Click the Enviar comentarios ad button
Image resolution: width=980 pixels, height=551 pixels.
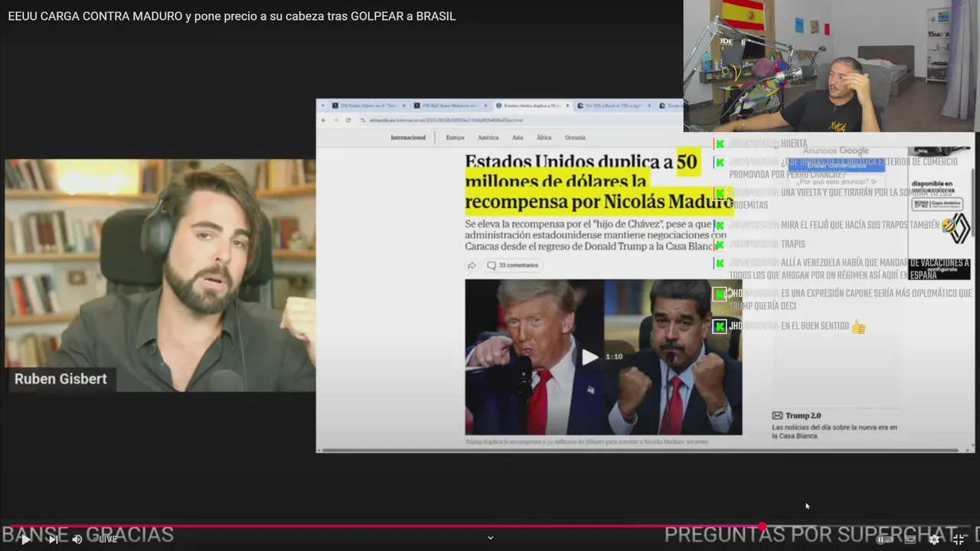pos(836,165)
